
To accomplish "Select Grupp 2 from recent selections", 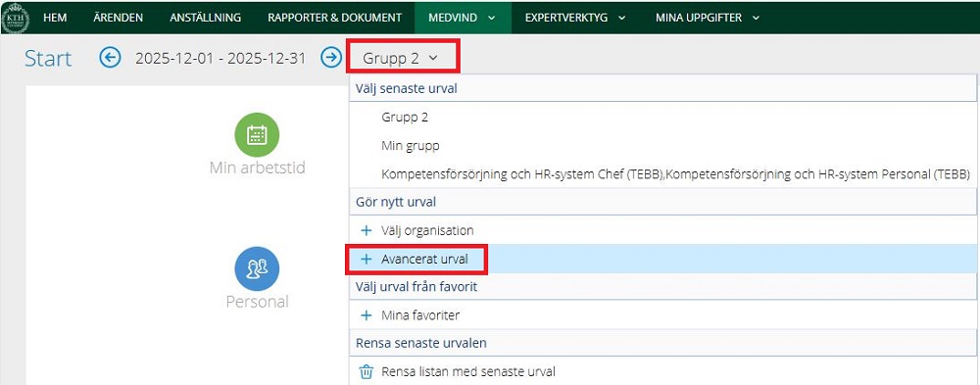I will [405, 117].
